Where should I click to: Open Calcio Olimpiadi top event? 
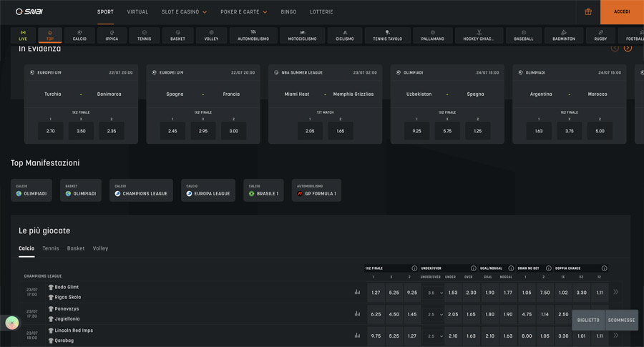(31, 190)
